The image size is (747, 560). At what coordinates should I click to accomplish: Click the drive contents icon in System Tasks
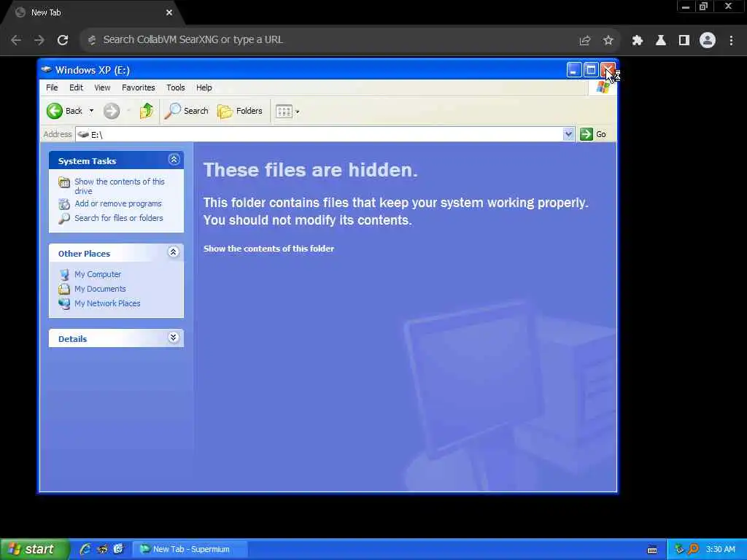click(x=64, y=182)
